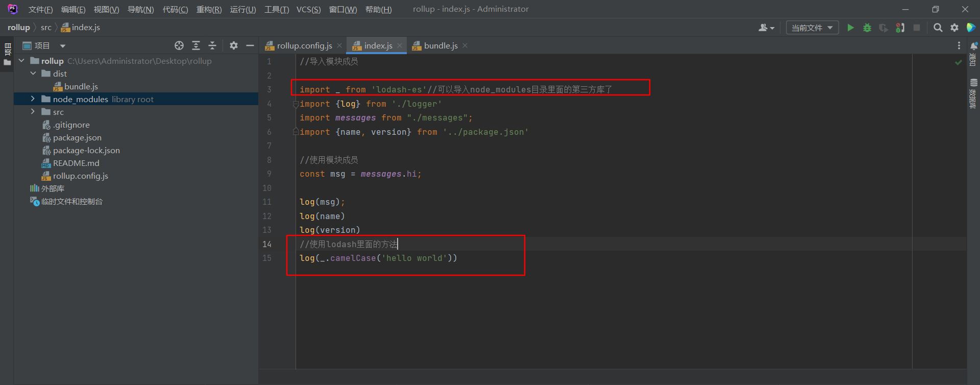Open the 文件(F) menu
The width and height of the screenshot is (980, 385).
coord(40,9)
